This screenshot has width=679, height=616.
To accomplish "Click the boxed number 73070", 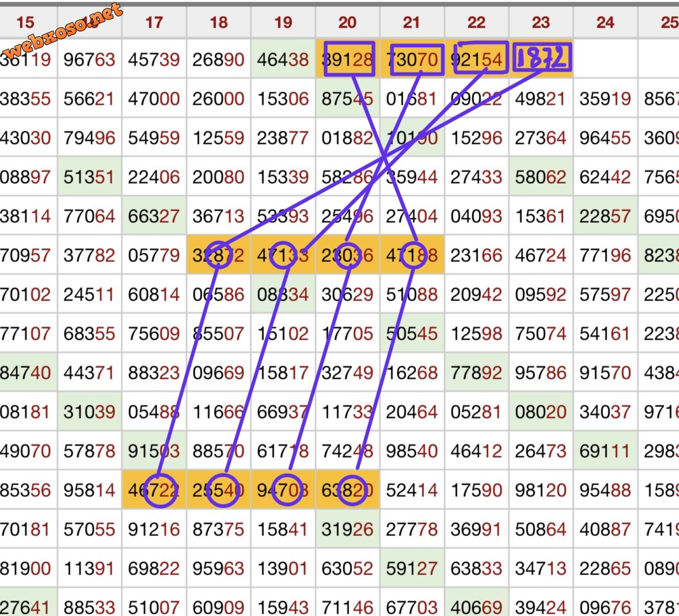I will pos(417,59).
